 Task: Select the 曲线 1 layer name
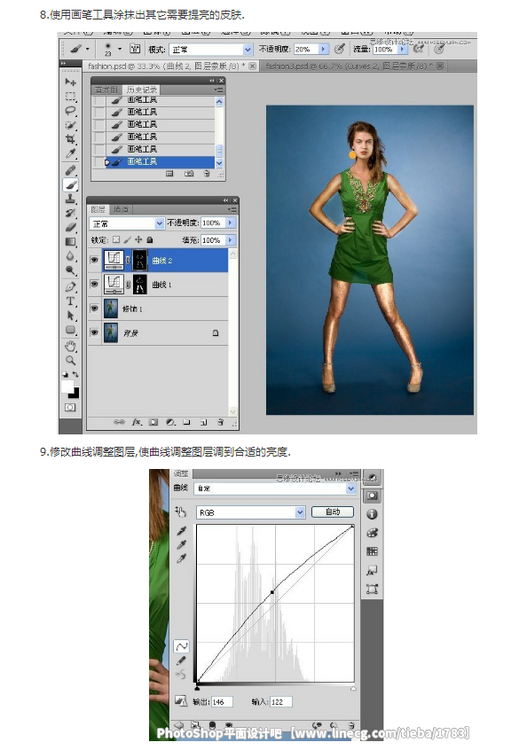coord(162,285)
